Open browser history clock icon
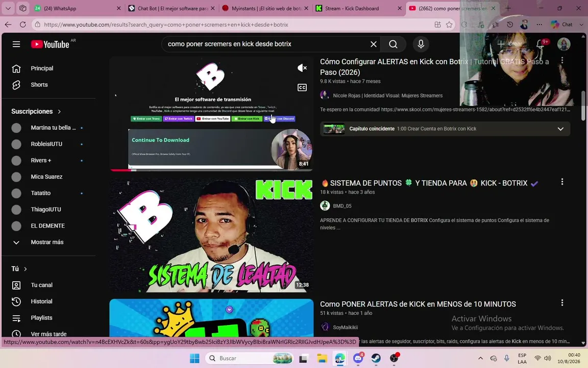This screenshot has height=368, width=588. point(509,25)
